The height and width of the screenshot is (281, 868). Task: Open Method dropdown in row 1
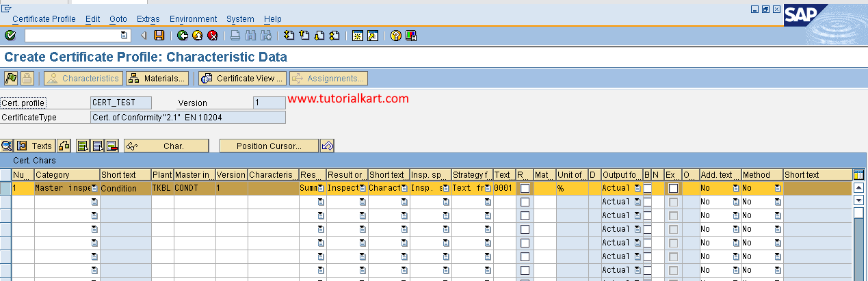coord(778,188)
